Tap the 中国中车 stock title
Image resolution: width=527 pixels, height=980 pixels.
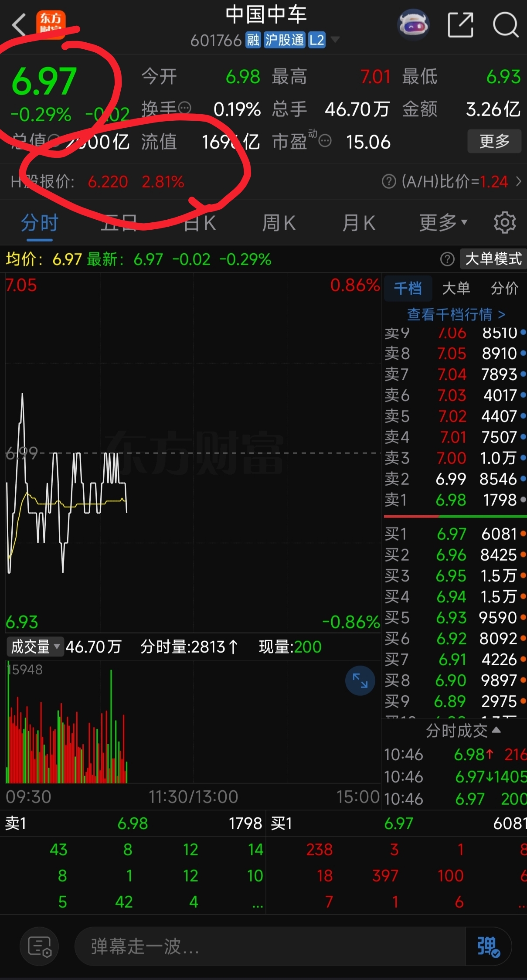266,15
